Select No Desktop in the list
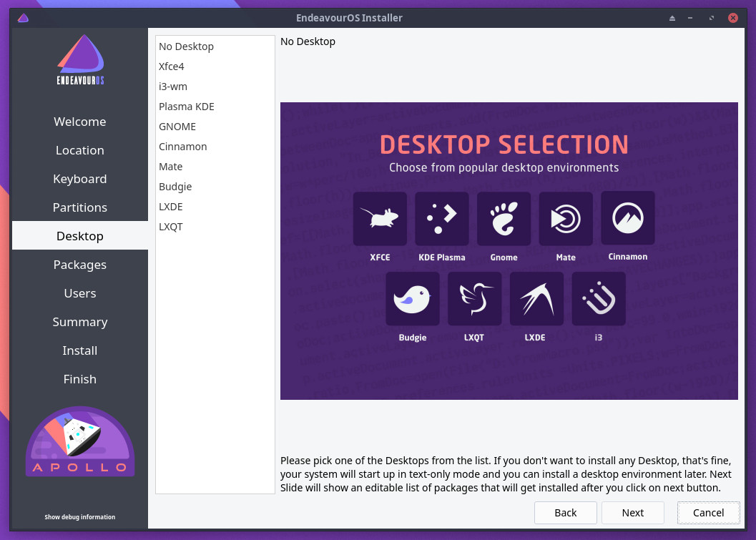This screenshot has height=540, width=756. tap(215, 46)
